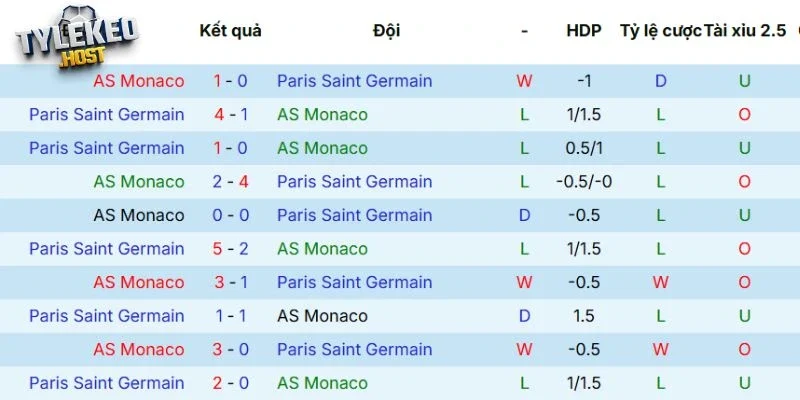Select the standalone 1.5 handicap value
800x400 pixels.
point(584,316)
